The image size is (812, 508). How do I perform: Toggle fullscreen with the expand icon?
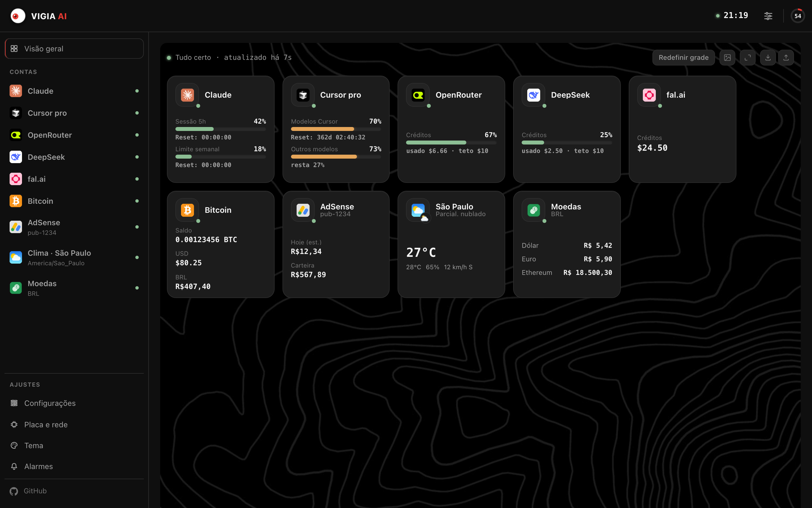click(x=748, y=58)
